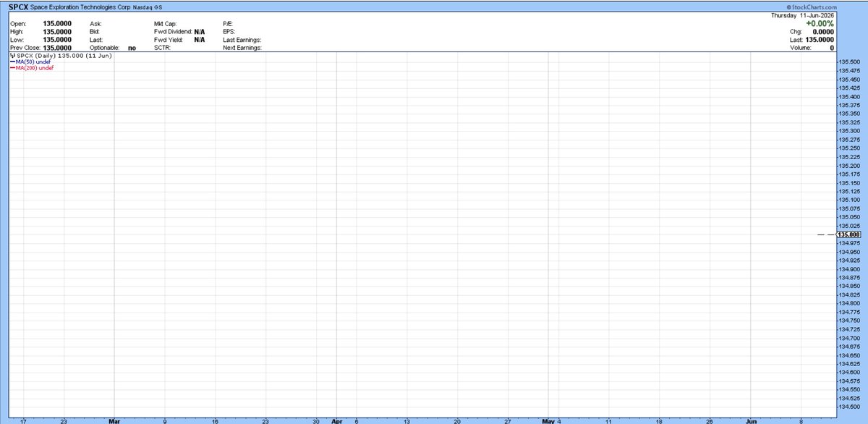Click the 135.400 price axis label
868x424 pixels.
point(848,96)
